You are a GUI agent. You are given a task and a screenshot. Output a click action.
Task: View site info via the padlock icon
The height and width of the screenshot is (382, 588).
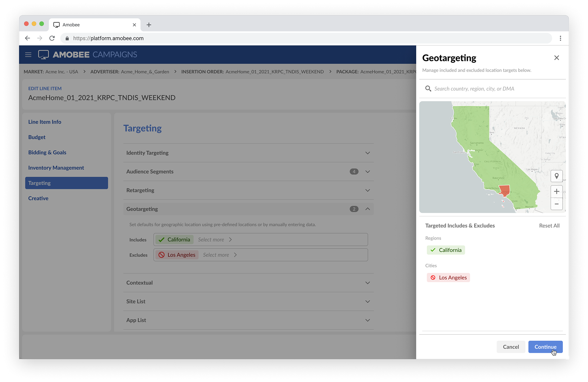67,38
